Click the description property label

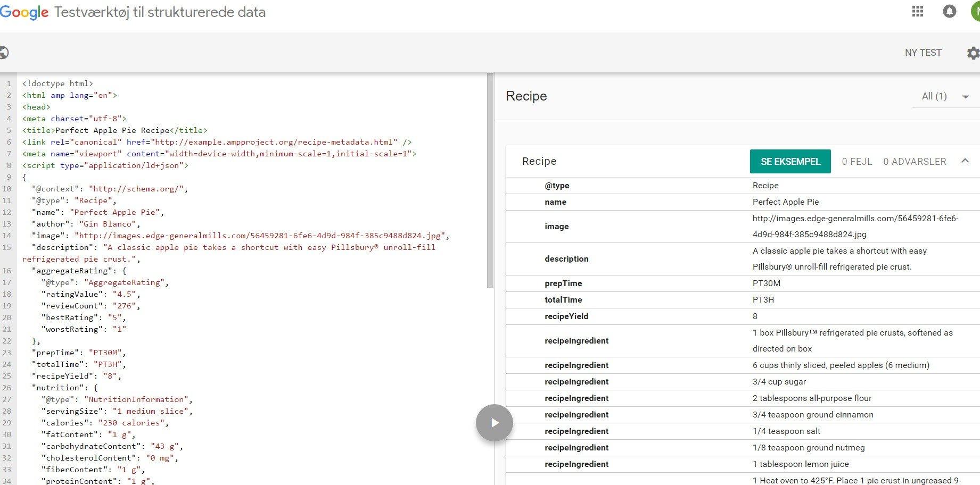coord(566,259)
